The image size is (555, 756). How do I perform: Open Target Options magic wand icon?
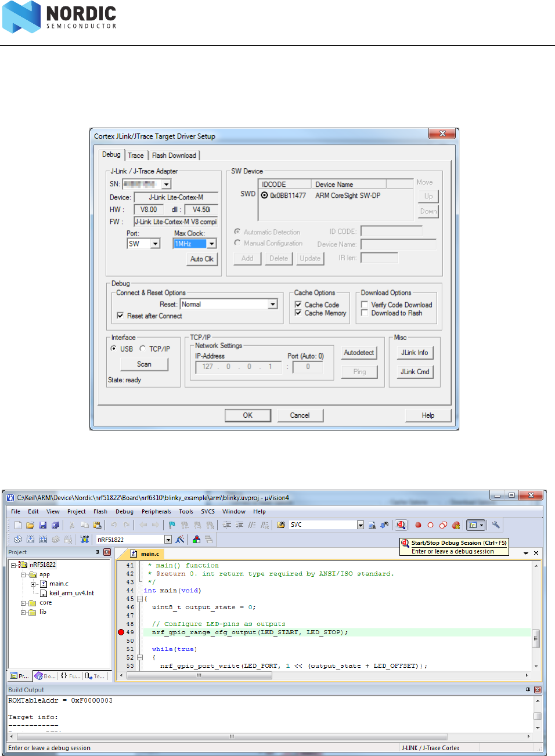click(x=180, y=540)
